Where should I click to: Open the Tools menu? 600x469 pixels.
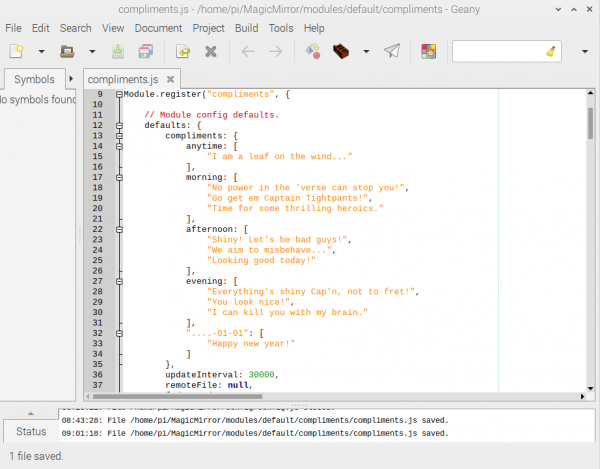[281, 28]
